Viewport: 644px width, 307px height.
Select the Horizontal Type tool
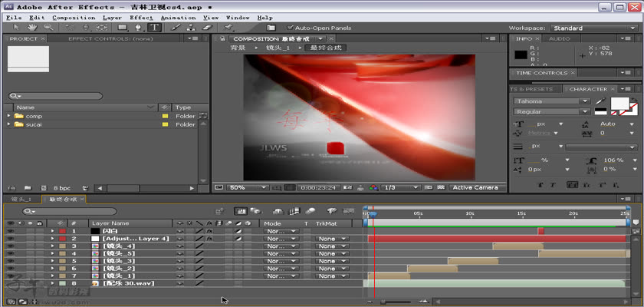pyautogui.click(x=154, y=28)
